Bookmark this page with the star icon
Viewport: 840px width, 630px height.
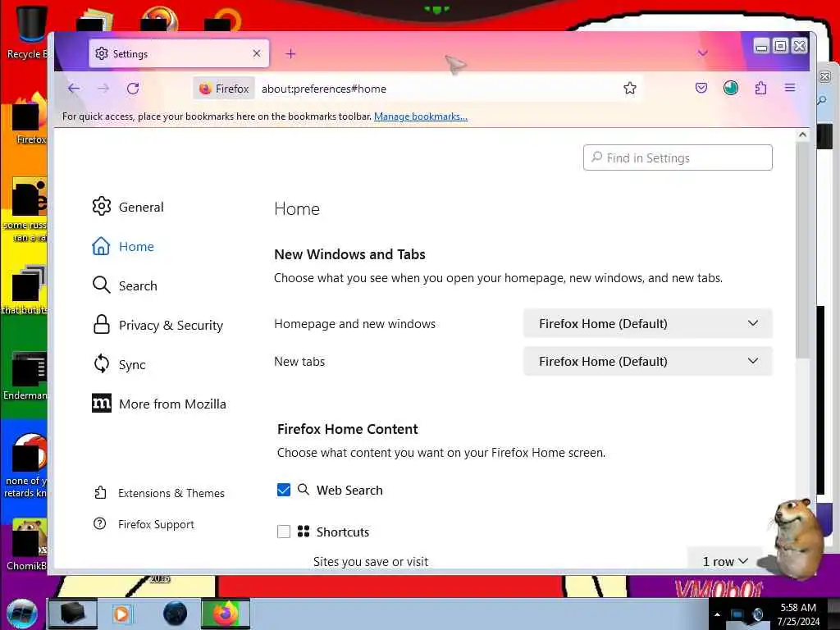pyautogui.click(x=629, y=88)
